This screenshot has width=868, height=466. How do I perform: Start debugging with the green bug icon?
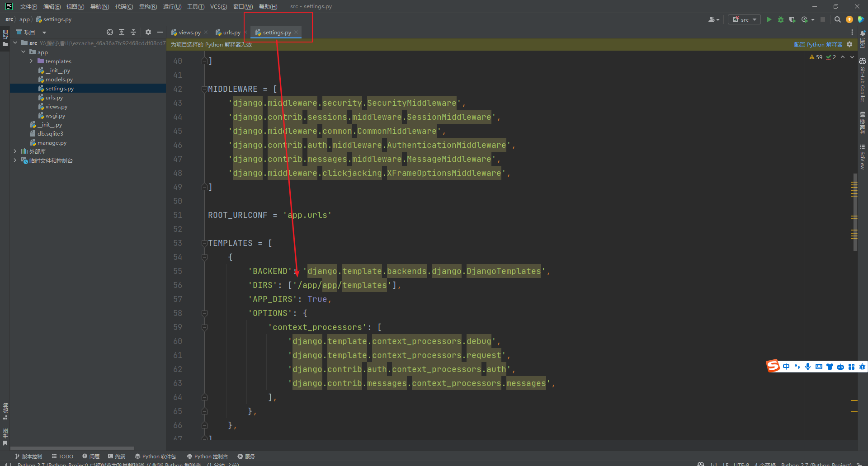pyautogui.click(x=781, y=19)
